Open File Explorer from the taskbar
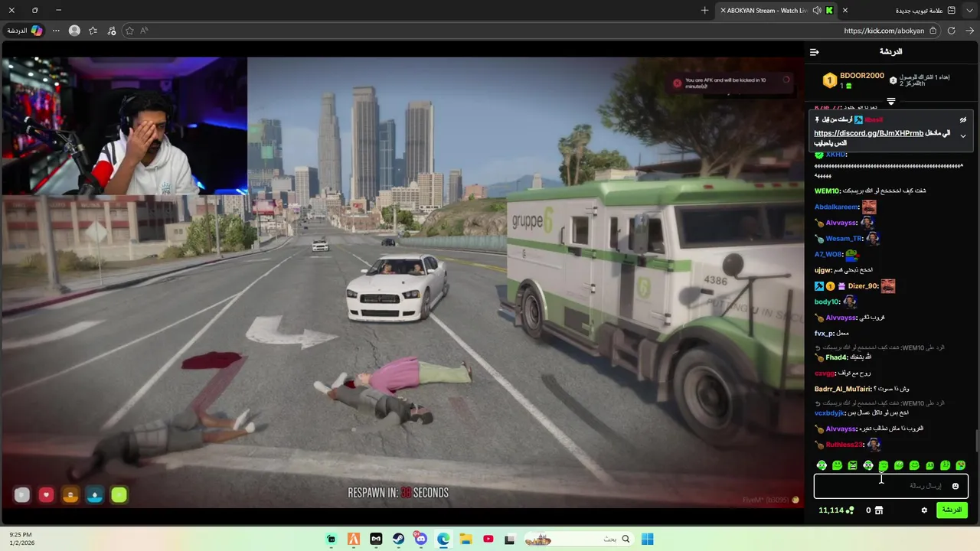 pyautogui.click(x=465, y=539)
